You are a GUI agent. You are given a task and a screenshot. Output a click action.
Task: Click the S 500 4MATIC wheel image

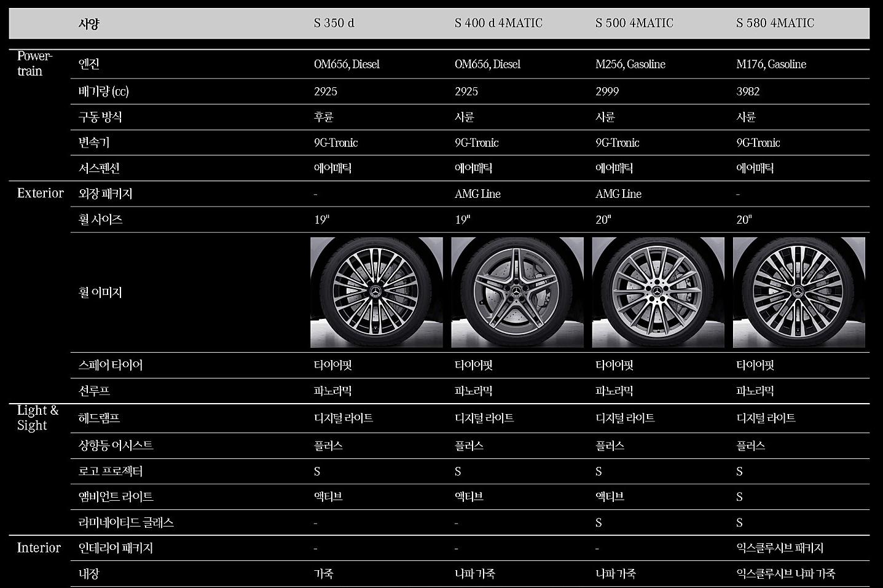(x=658, y=292)
